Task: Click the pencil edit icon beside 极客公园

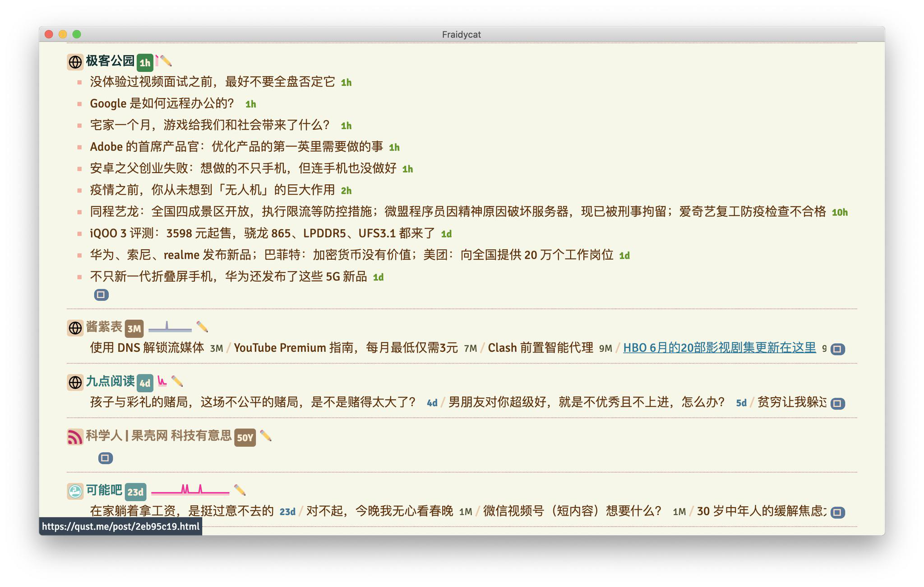Action: (x=166, y=61)
